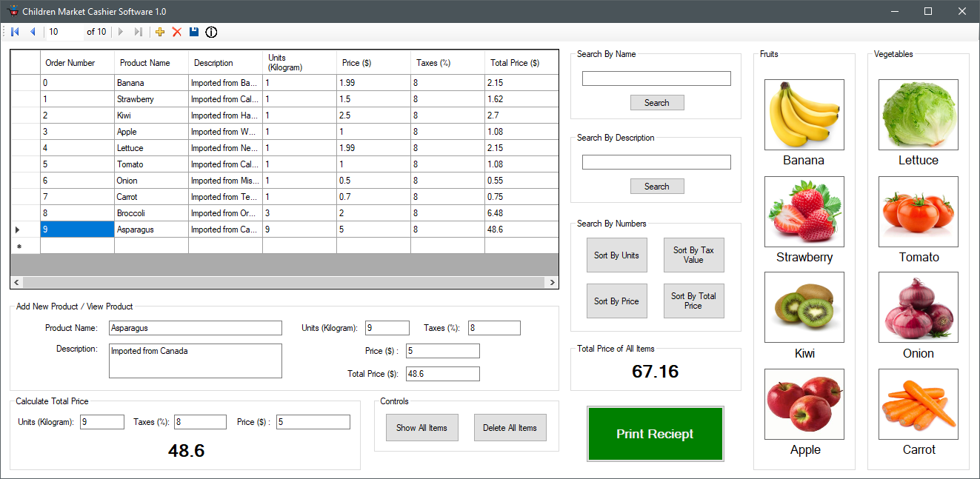Add new record with plus icon

point(160,32)
